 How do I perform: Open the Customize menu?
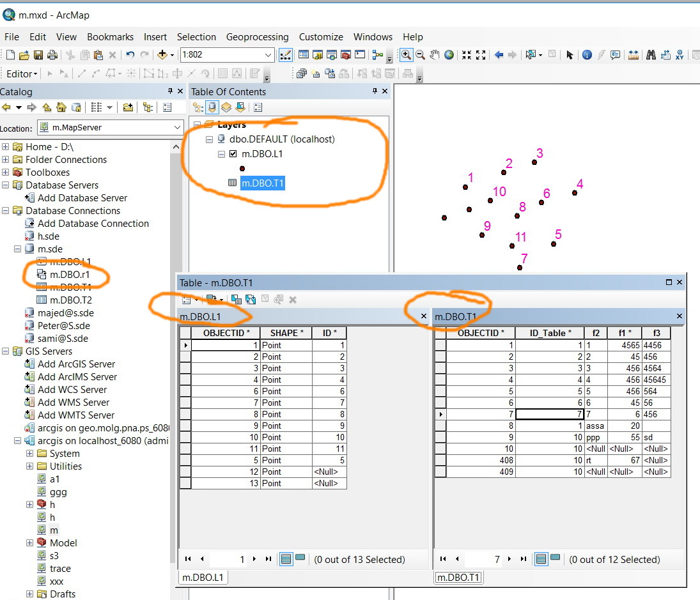click(x=321, y=37)
